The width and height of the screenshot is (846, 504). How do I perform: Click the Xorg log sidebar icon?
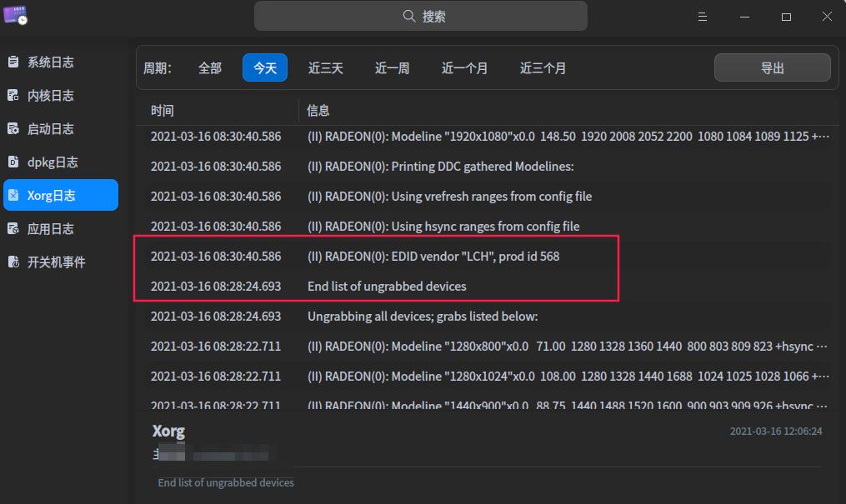pyautogui.click(x=13, y=195)
